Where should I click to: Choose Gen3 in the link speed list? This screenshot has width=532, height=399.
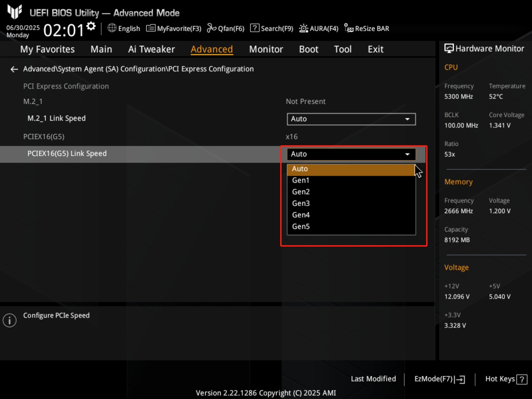pyautogui.click(x=301, y=203)
